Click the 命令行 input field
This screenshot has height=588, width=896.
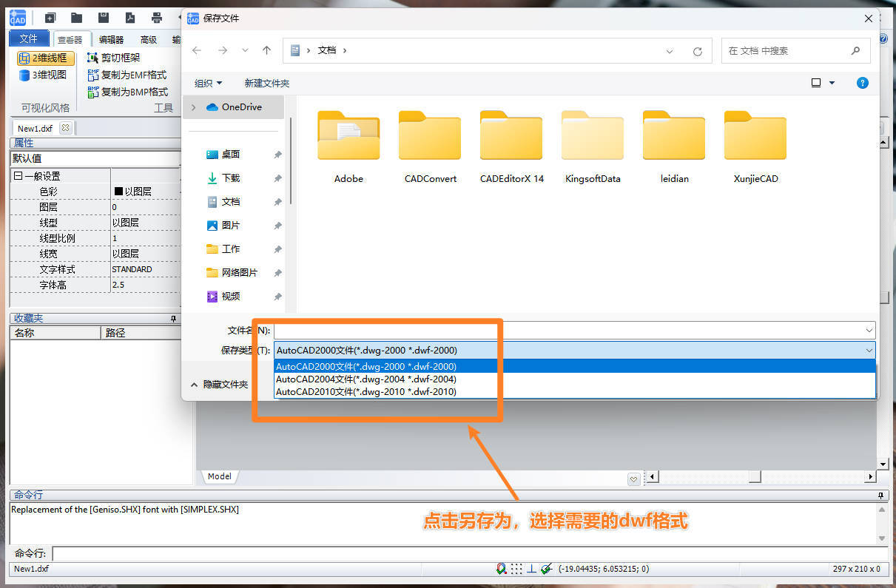pos(469,553)
